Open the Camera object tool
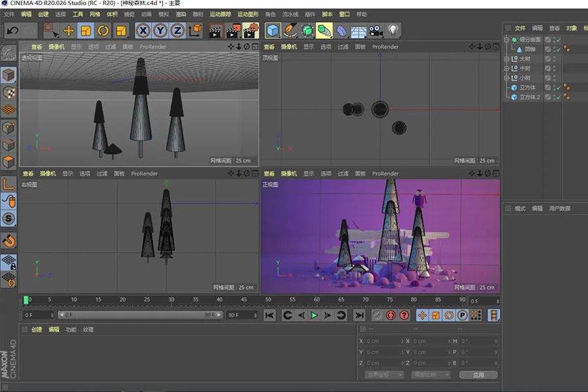 375,30
